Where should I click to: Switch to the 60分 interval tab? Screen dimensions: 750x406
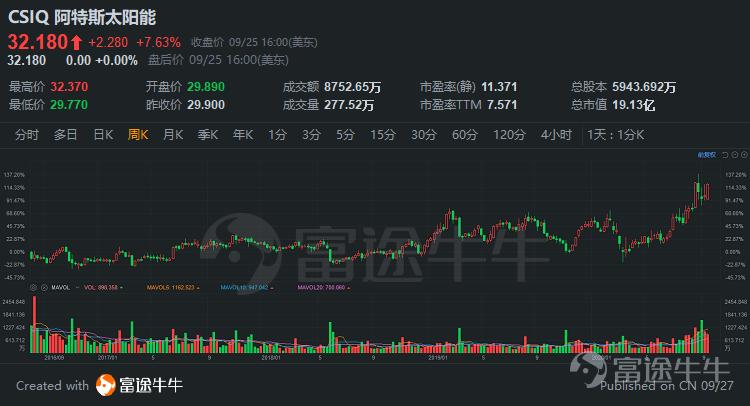tap(464, 134)
